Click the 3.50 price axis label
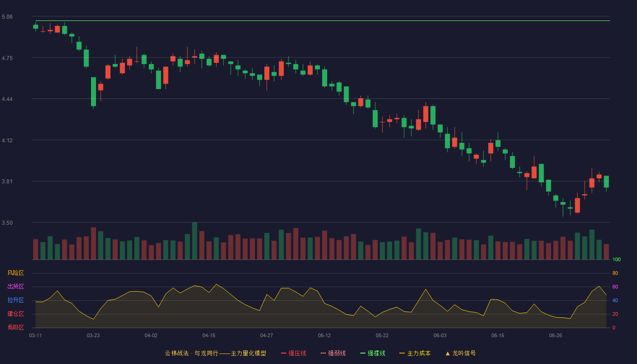The image size is (637, 364). pyautogui.click(x=7, y=223)
